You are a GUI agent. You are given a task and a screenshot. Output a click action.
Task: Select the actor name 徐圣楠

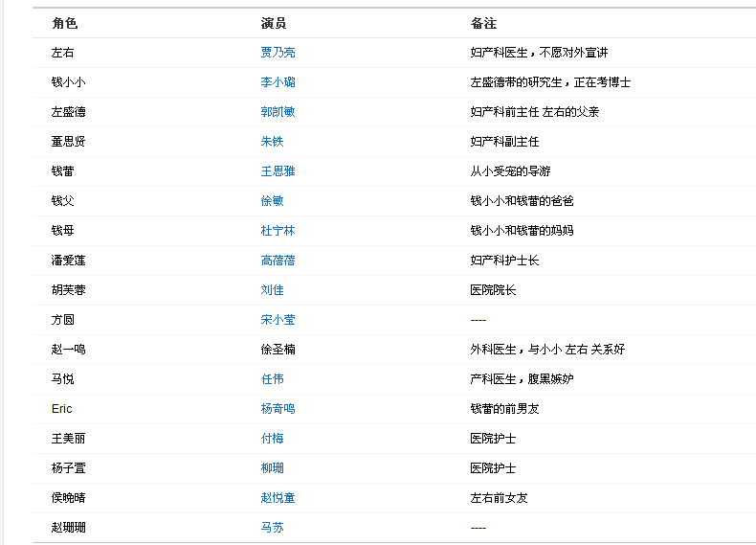click(x=278, y=350)
